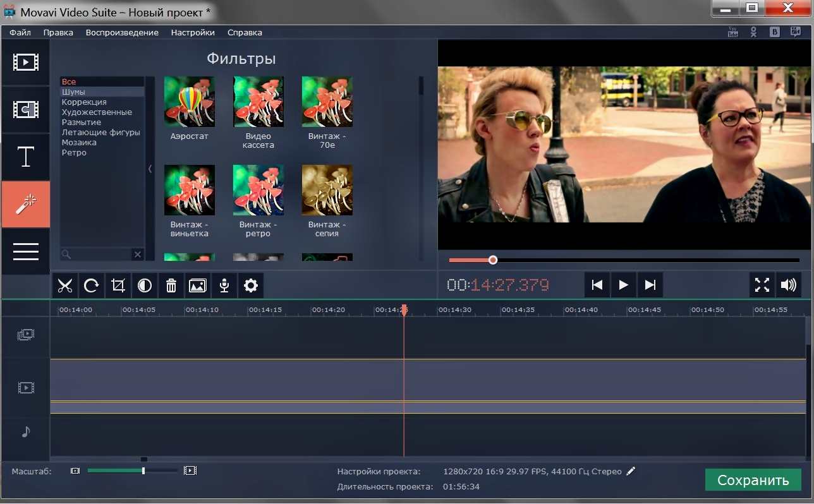Choose the Винтаж - 70е filter
Screen dimensions: 814x504
click(x=327, y=102)
